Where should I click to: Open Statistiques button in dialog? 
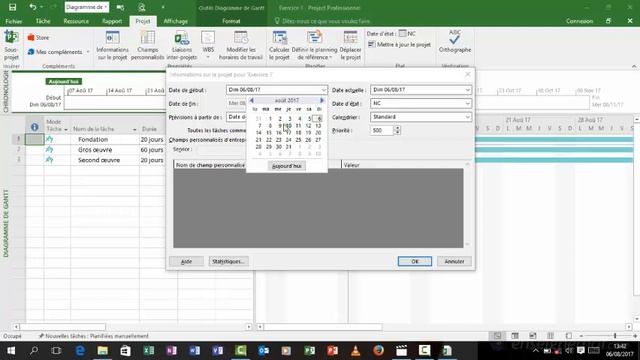coord(228,261)
